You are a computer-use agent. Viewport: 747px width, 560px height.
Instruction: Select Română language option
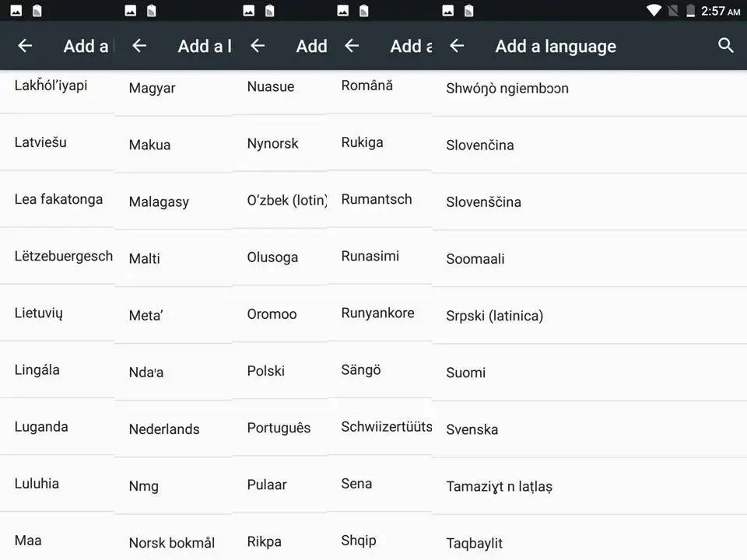point(366,86)
